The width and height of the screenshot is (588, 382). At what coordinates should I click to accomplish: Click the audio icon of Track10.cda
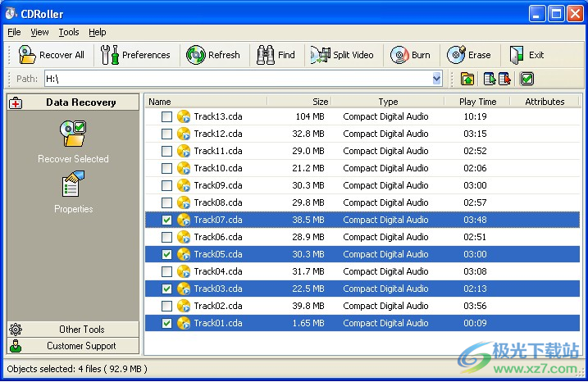pos(184,168)
